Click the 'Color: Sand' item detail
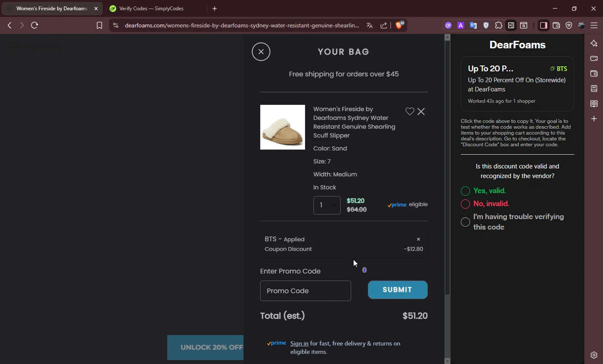The height and width of the screenshot is (364, 603). (330, 149)
